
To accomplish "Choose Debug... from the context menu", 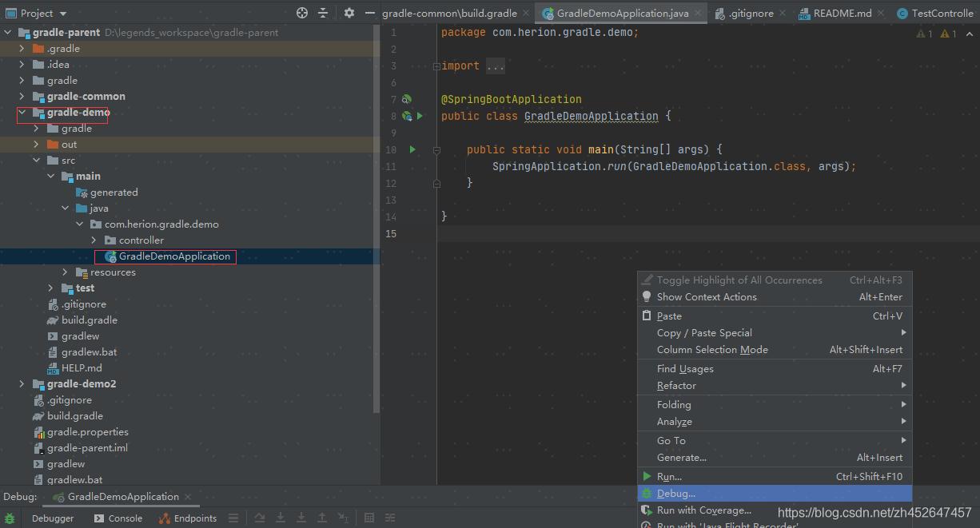I will (x=676, y=494).
